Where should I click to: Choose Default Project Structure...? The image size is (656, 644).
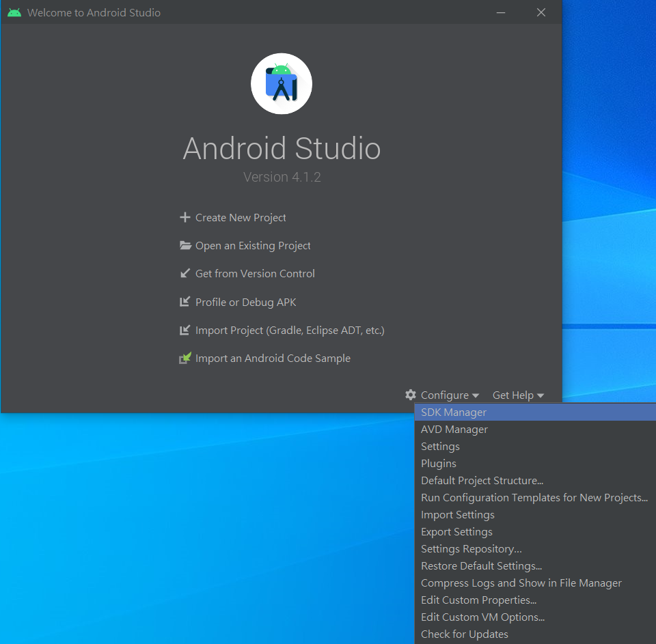535,481
